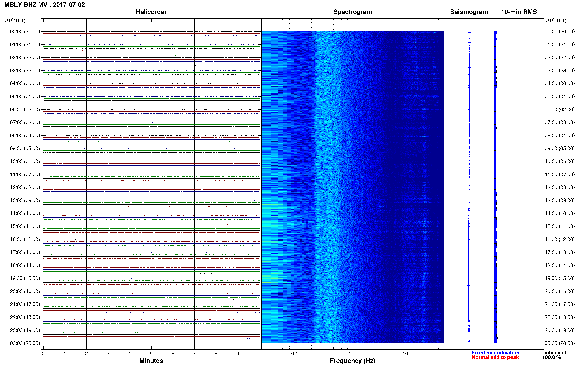Click minute tick label 3
The width and height of the screenshot is (588, 368).
tap(108, 354)
